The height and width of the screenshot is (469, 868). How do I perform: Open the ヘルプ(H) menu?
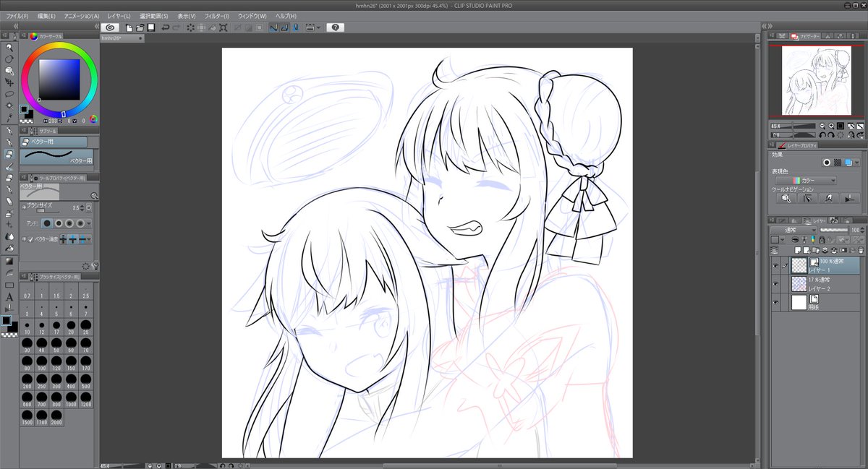284,16
